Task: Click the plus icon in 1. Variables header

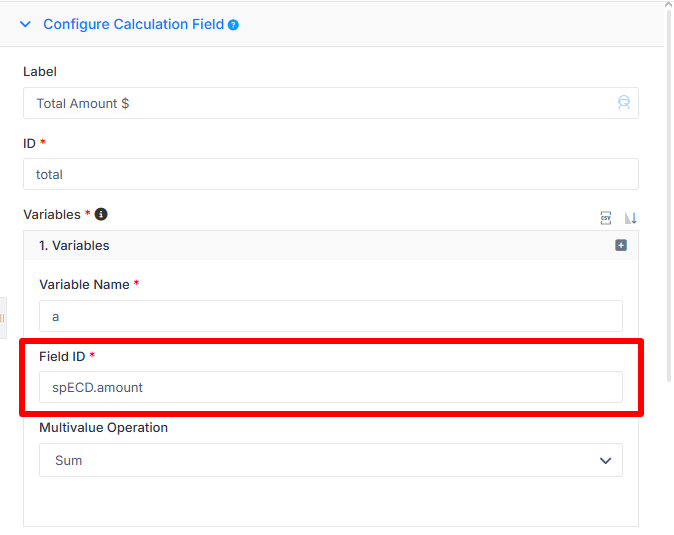Action: click(x=621, y=245)
